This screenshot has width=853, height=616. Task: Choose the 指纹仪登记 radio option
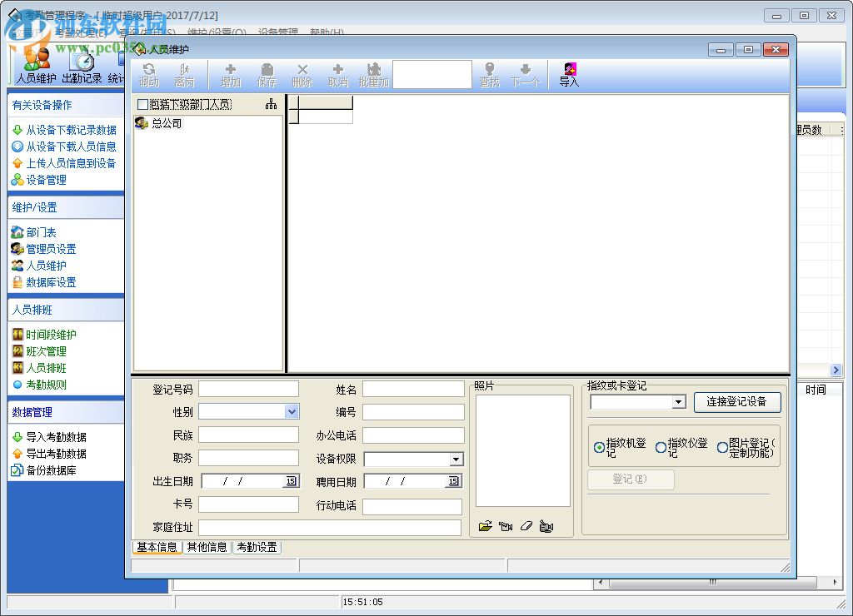(661, 448)
